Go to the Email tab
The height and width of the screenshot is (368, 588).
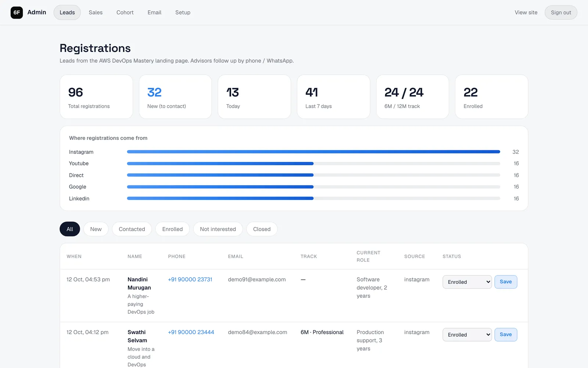tap(154, 13)
